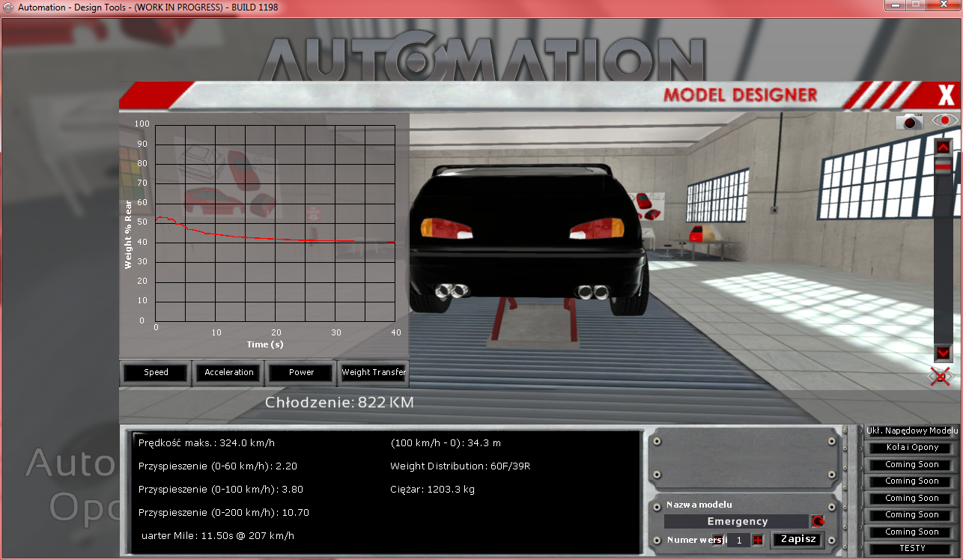The width and height of the screenshot is (963, 560).
Task: Save the model with Zapisz
Action: coord(797,539)
